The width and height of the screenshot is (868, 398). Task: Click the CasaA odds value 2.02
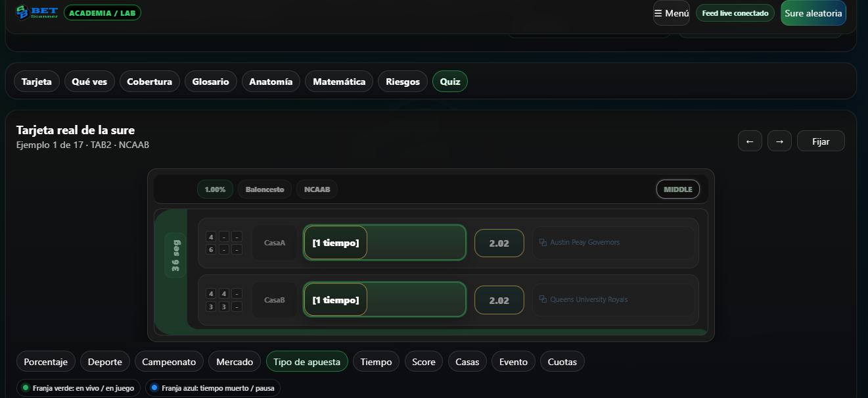coord(499,242)
